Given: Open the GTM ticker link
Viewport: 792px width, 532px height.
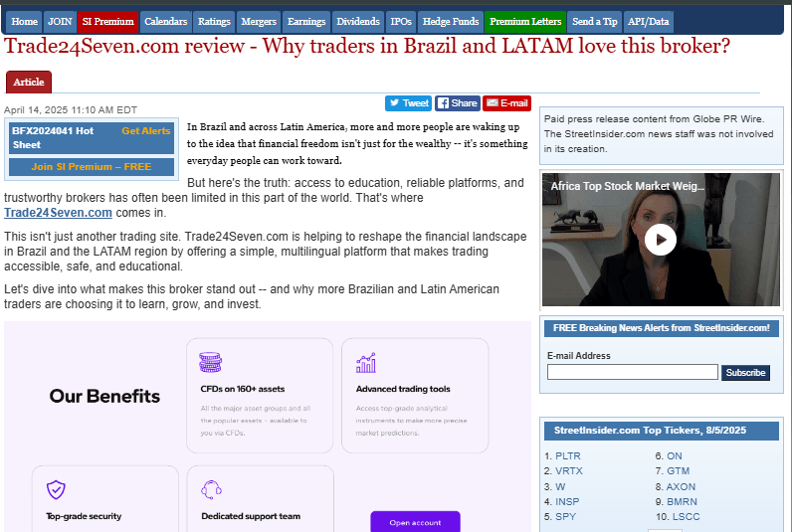Looking at the screenshot, I should [678, 471].
